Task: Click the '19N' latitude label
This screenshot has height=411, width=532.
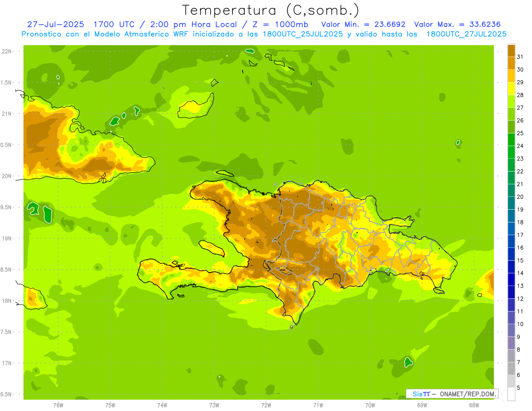Action: click(x=6, y=239)
